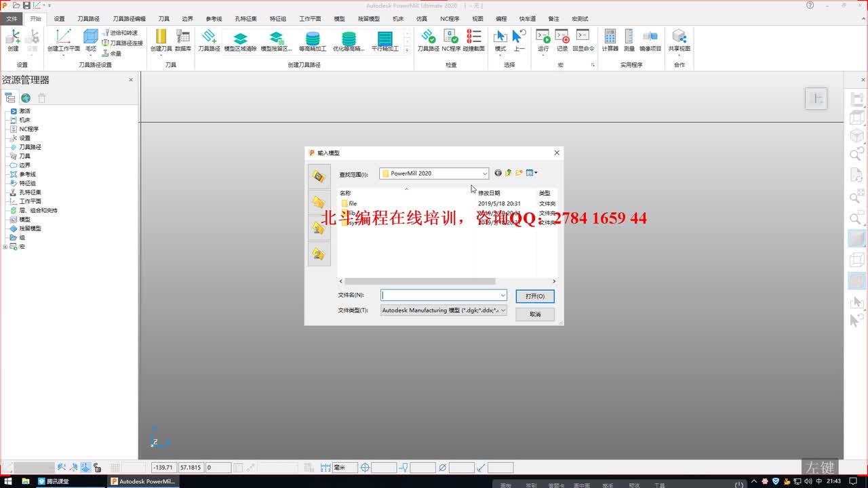
Task: Open the 文件 menu tab
Action: [x=12, y=19]
